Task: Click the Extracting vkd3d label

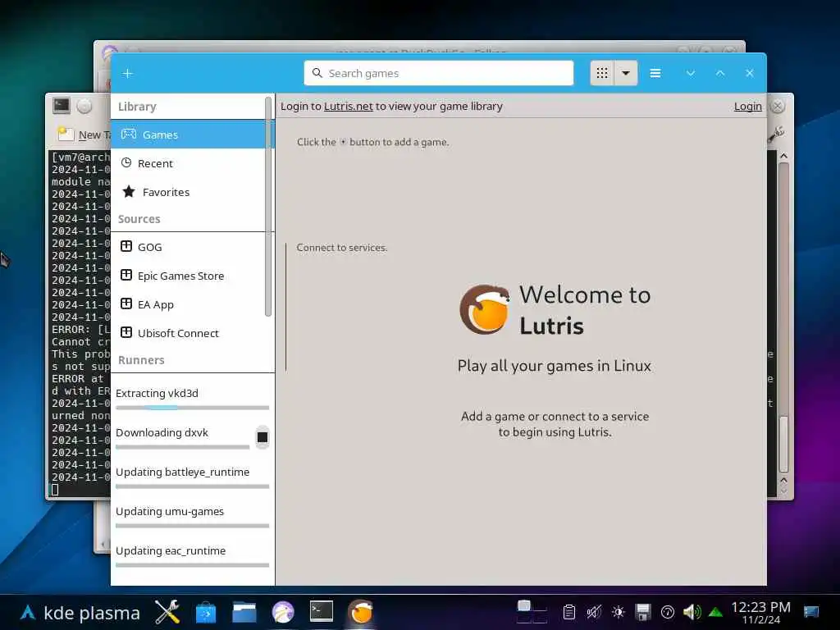Action: coord(157,393)
